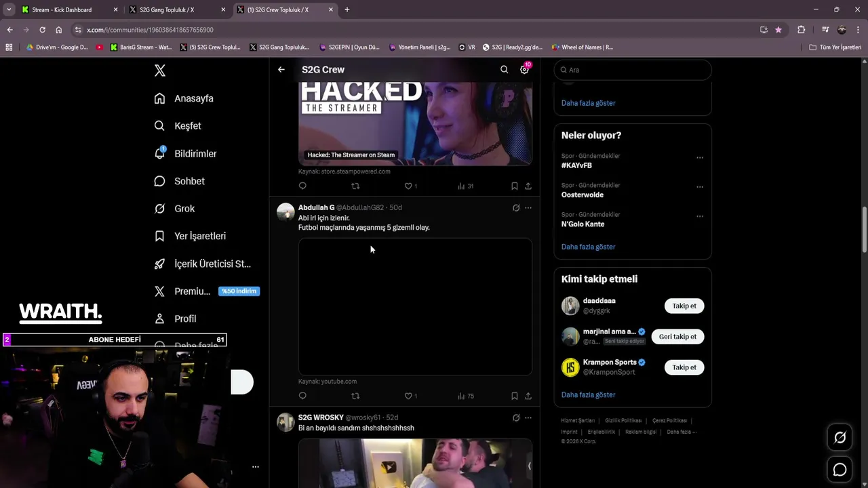
Task: View stats showing 31 views
Action: 466,186
